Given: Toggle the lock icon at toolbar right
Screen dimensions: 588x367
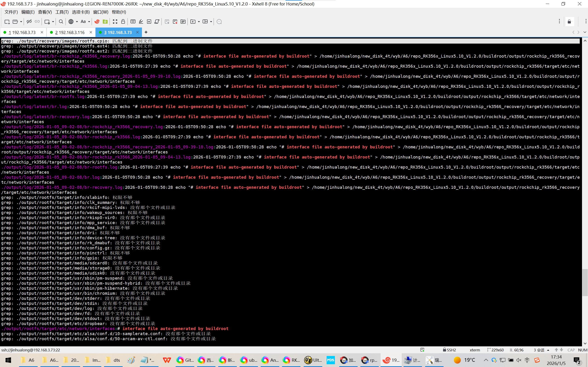Looking at the screenshot, I should tap(569, 22).
